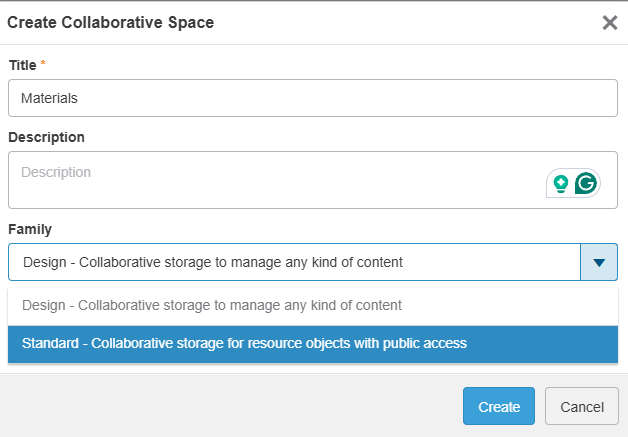Viewport: 628px width, 437px height.
Task: Click the Family field label
Action: point(29,229)
